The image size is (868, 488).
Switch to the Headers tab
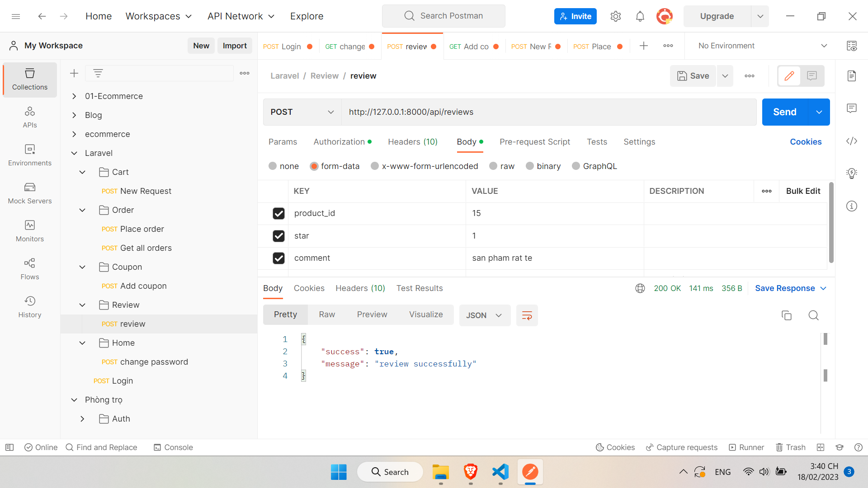(412, 141)
